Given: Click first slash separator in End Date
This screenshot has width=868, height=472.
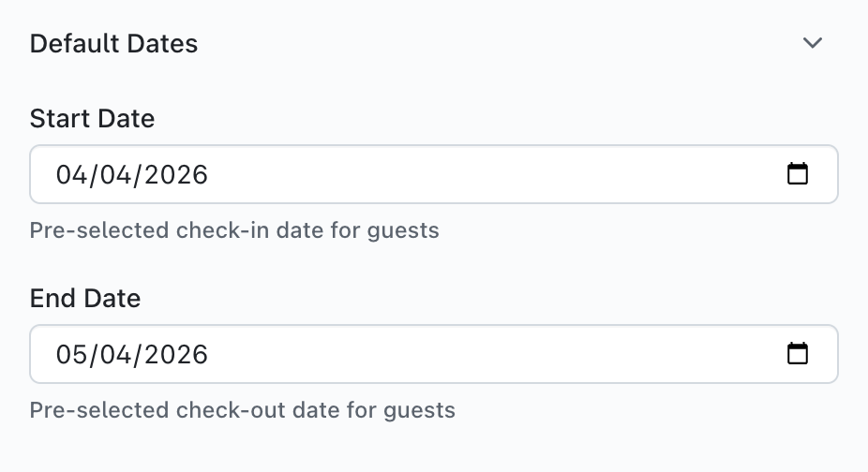Looking at the screenshot, I should [x=92, y=354].
